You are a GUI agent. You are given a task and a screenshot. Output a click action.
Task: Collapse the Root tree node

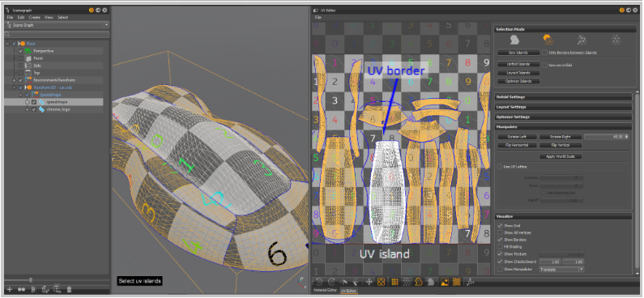(x=7, y=44)
